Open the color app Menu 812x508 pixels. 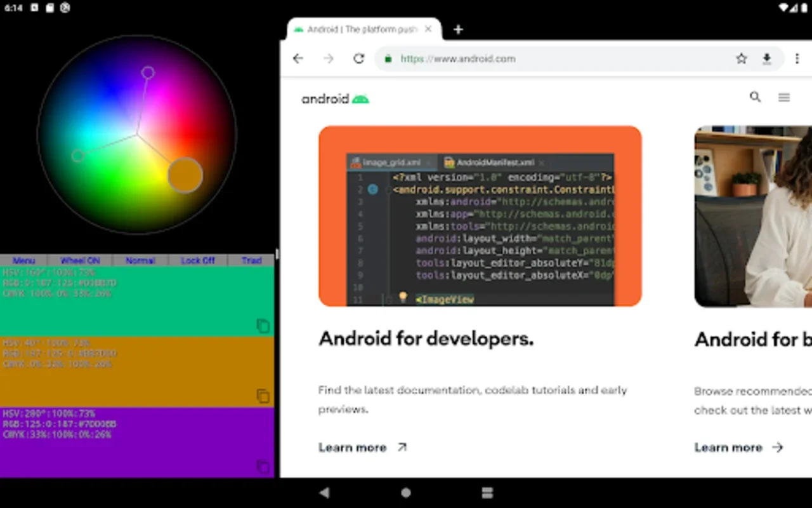point(24,260)
